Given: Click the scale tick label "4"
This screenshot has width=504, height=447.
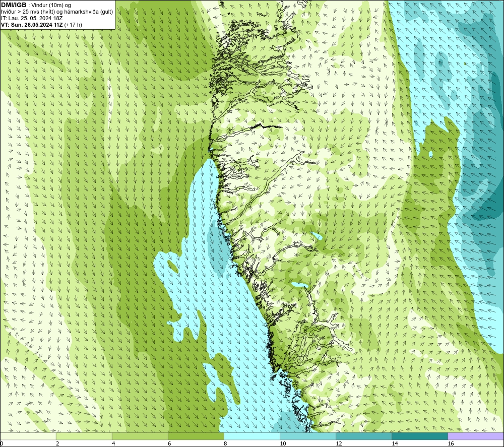Looking at the screenshot, I should point(113,444).
